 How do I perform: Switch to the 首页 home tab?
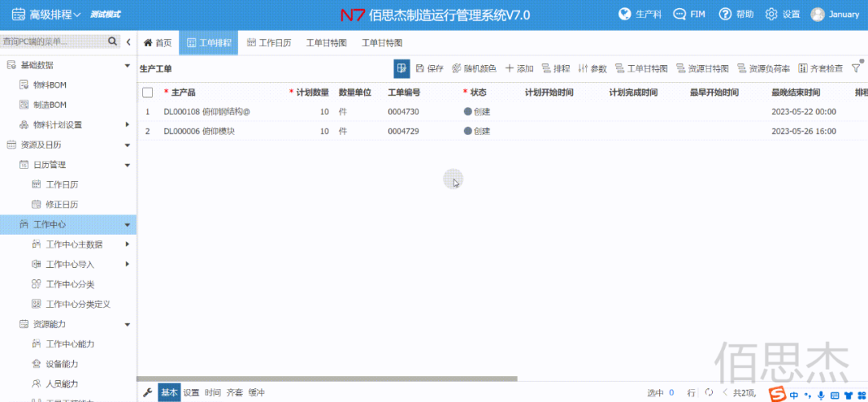pos(158,43)
